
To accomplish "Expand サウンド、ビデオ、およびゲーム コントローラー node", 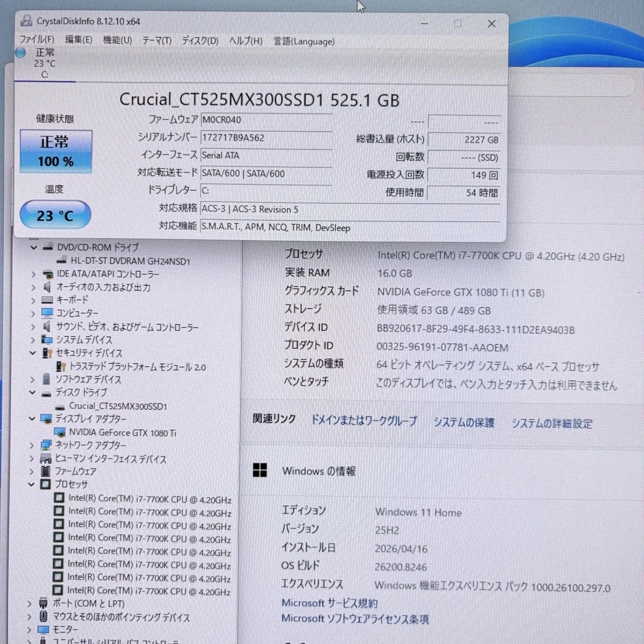I will (33, 327).
